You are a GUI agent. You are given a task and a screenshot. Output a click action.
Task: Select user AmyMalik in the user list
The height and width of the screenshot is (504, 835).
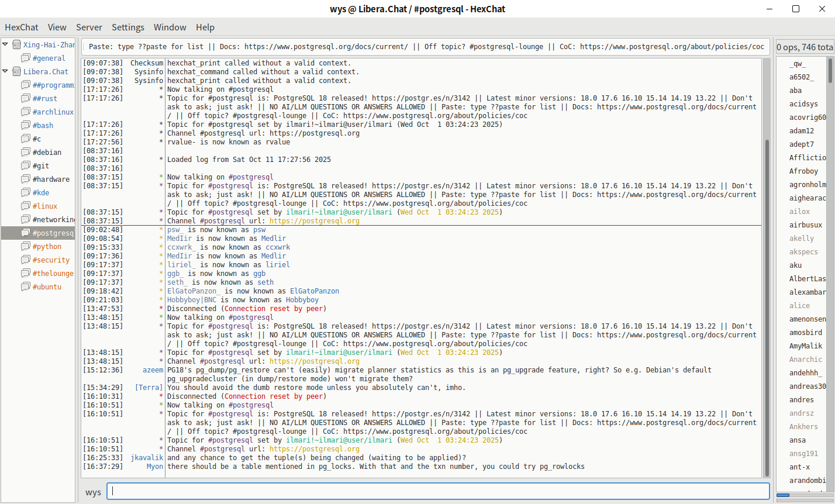click(x=805, y=346)
